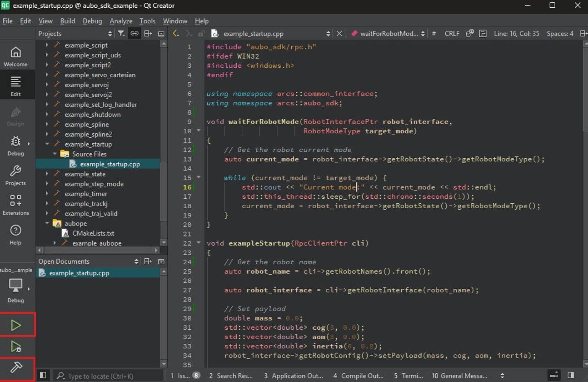
Task: Start debugging with Run-Debug button
Action: [16, 347]
